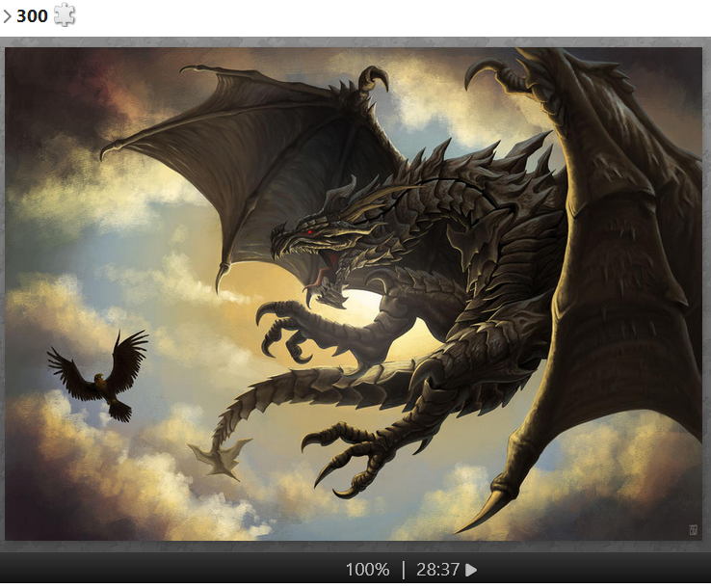Click the vertical divider in status bar
The height and width of the screenshot is (588, 711).
(x=404, y=570)
